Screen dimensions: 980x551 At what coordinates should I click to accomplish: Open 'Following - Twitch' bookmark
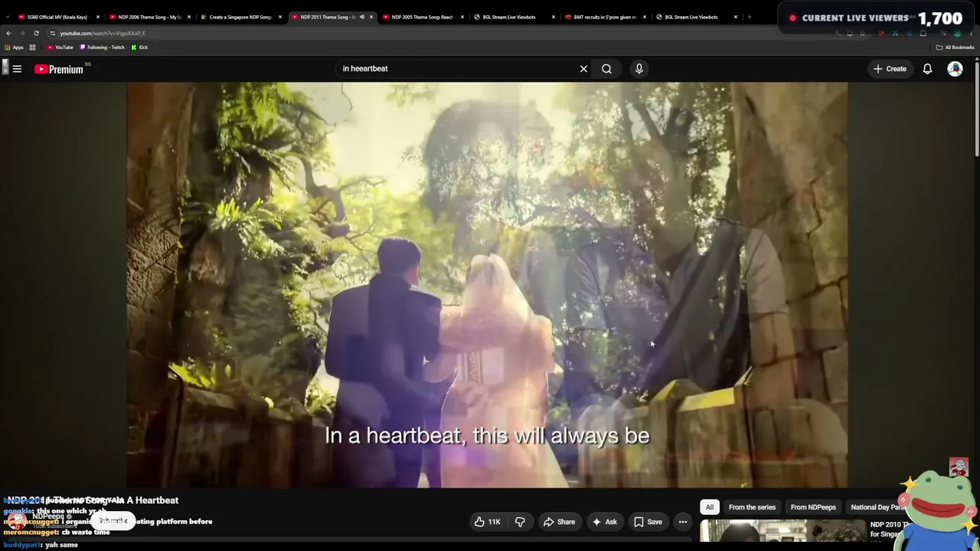pyautogui.click(x=102, y=47)
